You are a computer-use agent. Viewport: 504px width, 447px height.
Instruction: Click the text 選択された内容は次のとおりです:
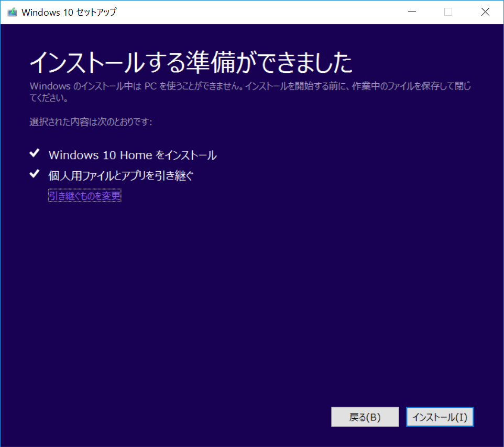[x=91, y=122]
